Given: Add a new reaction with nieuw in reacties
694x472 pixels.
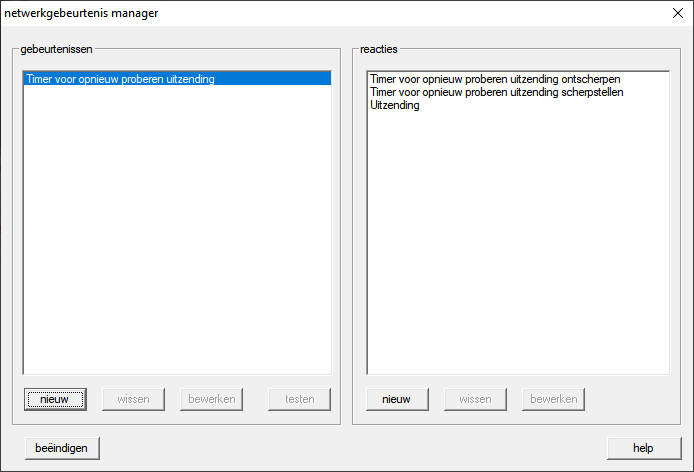Looking at the screenshot, I should [x=397, y=399].
